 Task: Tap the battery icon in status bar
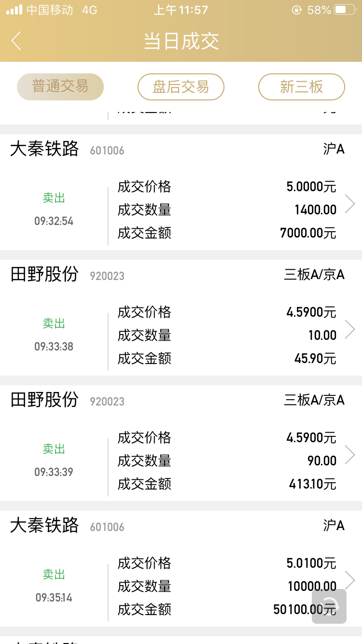[x=346, y=10]
